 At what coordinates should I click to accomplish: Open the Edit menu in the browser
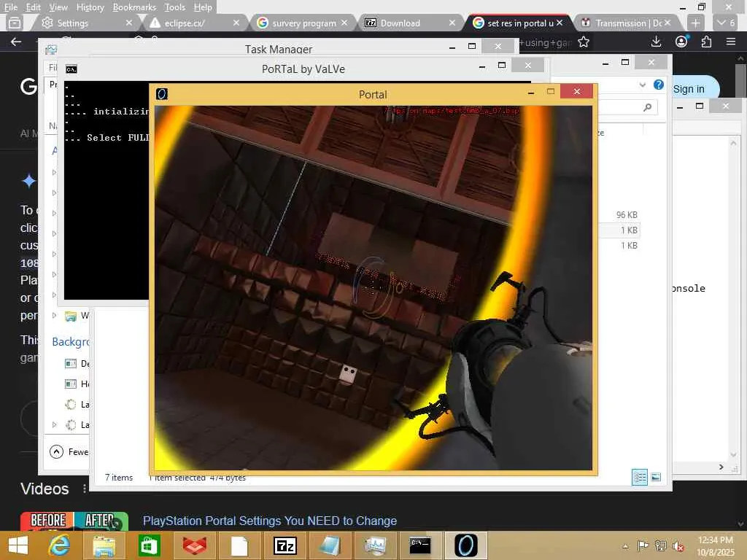coord(33,7)
